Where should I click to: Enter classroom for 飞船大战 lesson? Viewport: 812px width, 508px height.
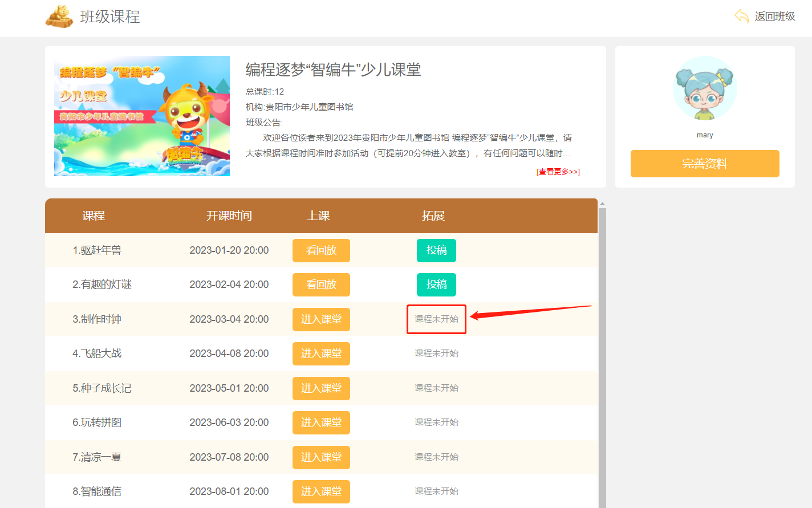(321, 353)
